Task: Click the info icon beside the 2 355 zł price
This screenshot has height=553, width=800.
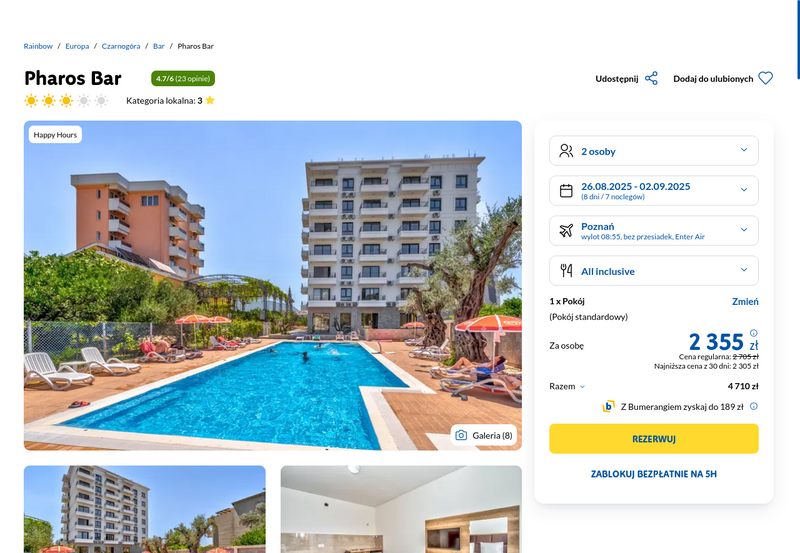Action: click(754, 333)
